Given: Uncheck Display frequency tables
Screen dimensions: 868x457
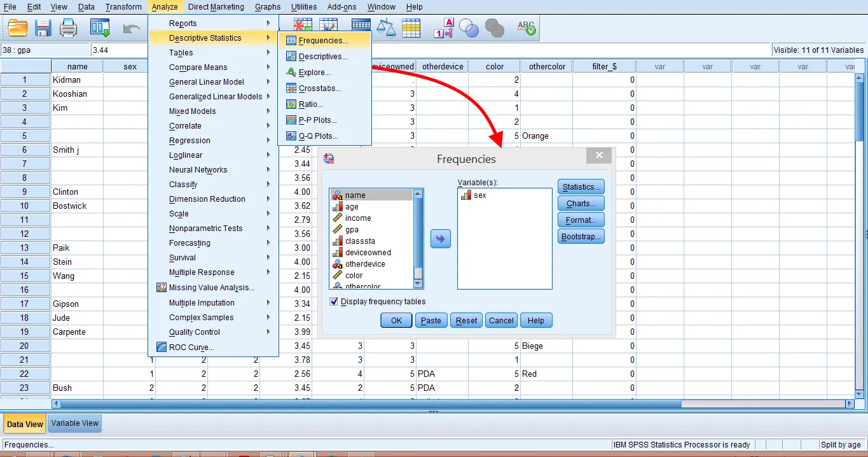Looking at the screenshot, I should pos(334,301).
